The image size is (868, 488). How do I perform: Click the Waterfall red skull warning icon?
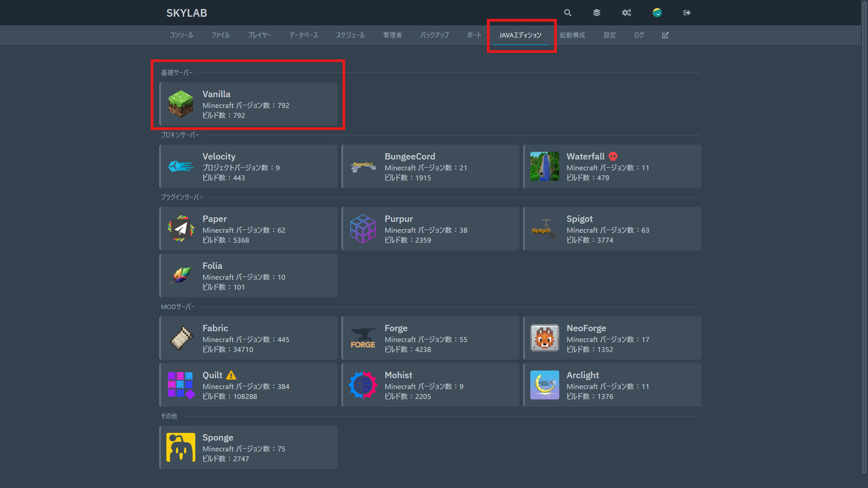click(x=613, y=156)
